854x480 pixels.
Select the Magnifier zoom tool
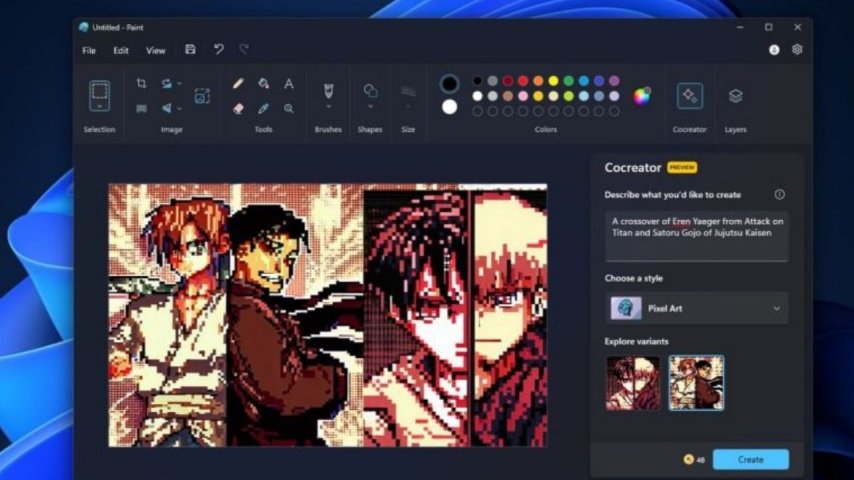point(289,108)
